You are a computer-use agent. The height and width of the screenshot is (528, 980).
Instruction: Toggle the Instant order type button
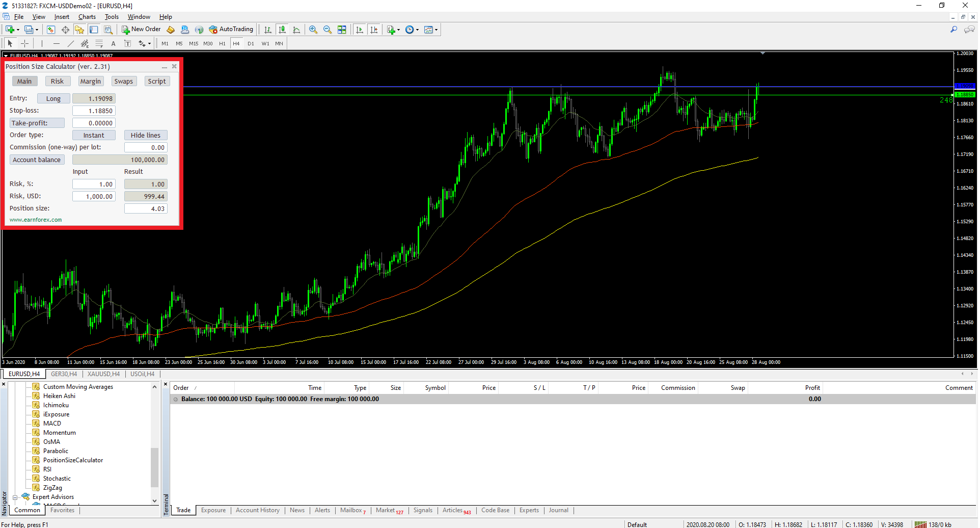click(x=94, y=136)
